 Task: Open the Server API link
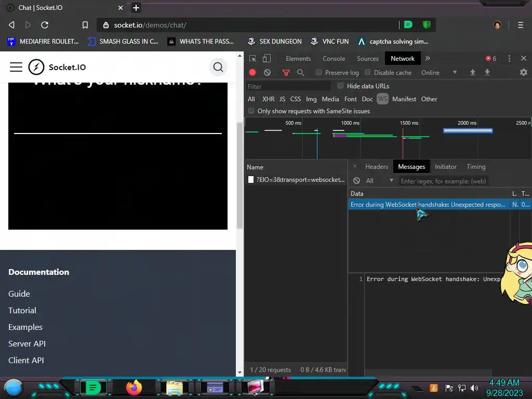pyautogui.click(x=27, y=344)
